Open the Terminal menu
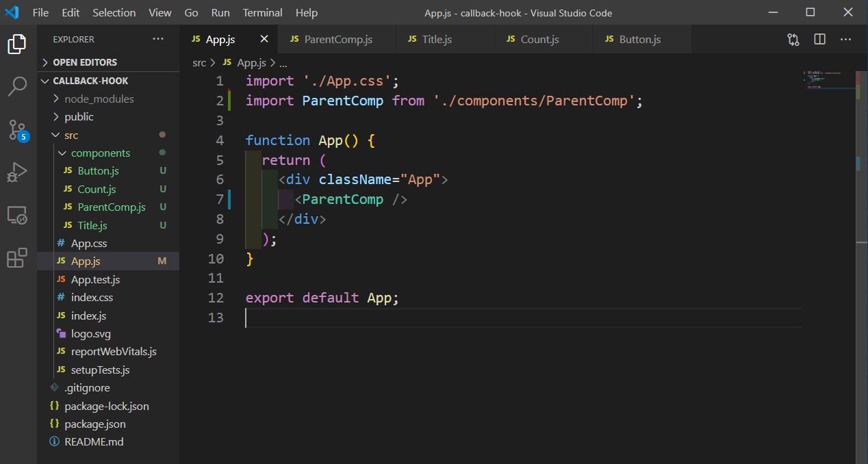Image resolution: width=868 pixels, height=464 pixels. tap(263, 12)
